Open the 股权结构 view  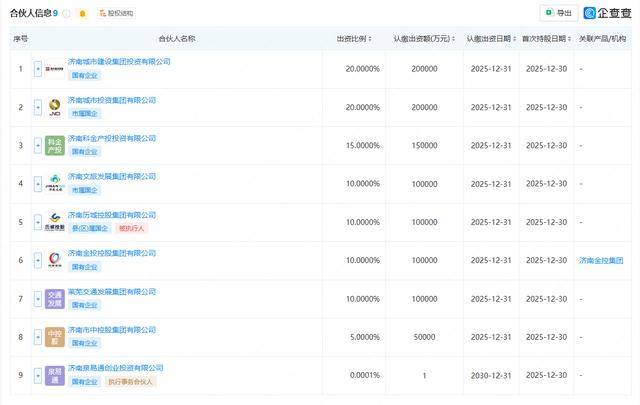tap(116, 14)
